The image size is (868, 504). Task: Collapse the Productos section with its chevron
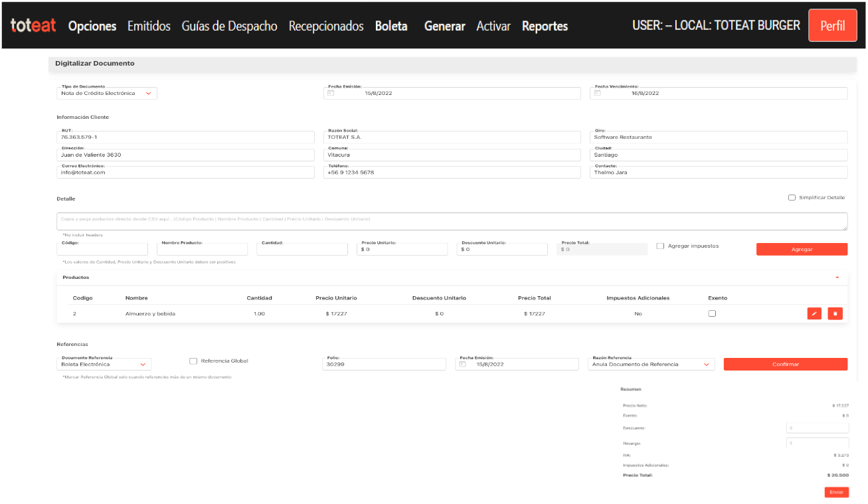pyautogui.click(x=836, y=278)
